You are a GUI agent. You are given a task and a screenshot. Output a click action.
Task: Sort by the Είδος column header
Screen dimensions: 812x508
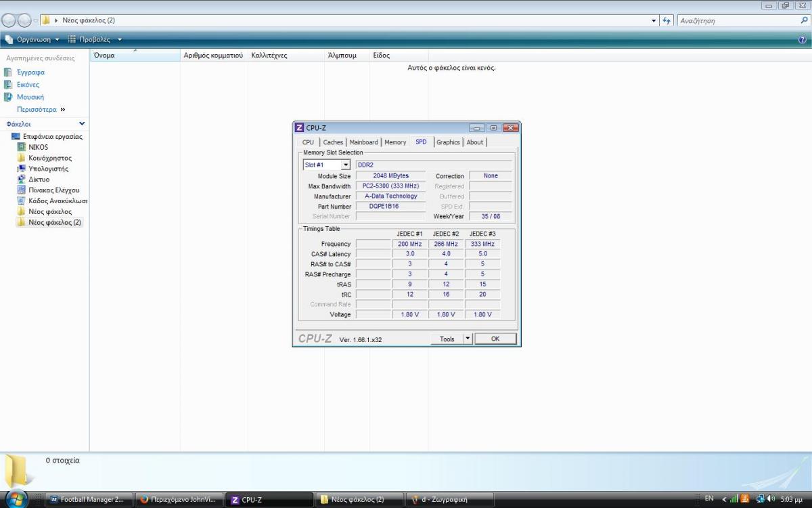click(x=399, y=56)
